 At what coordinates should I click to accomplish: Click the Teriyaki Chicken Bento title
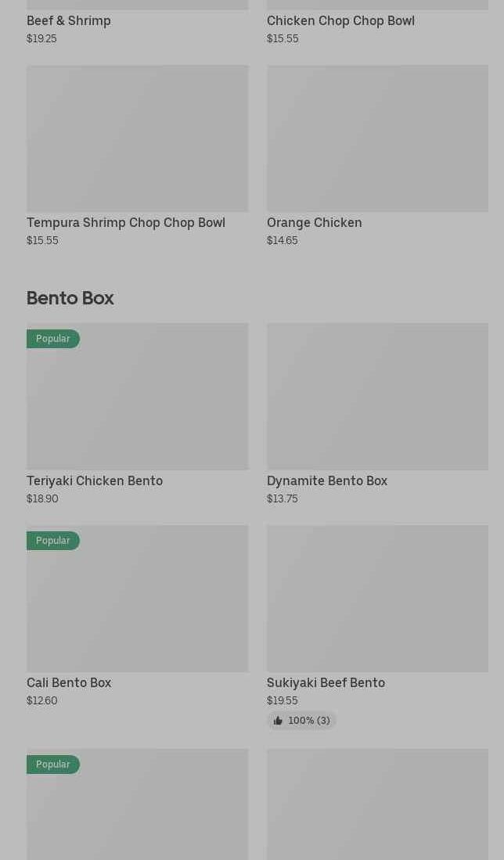coord(95,481)
